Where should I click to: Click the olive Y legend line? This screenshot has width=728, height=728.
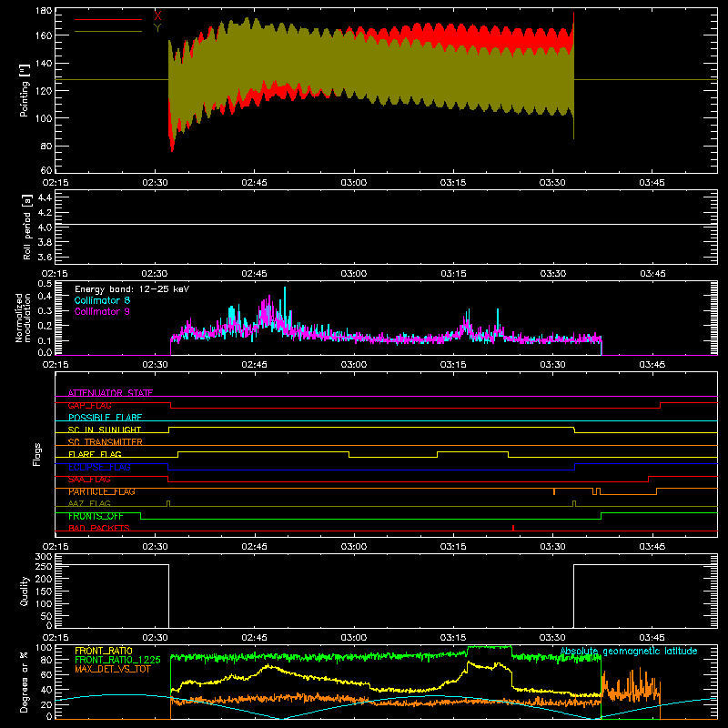tap(108, 32)
